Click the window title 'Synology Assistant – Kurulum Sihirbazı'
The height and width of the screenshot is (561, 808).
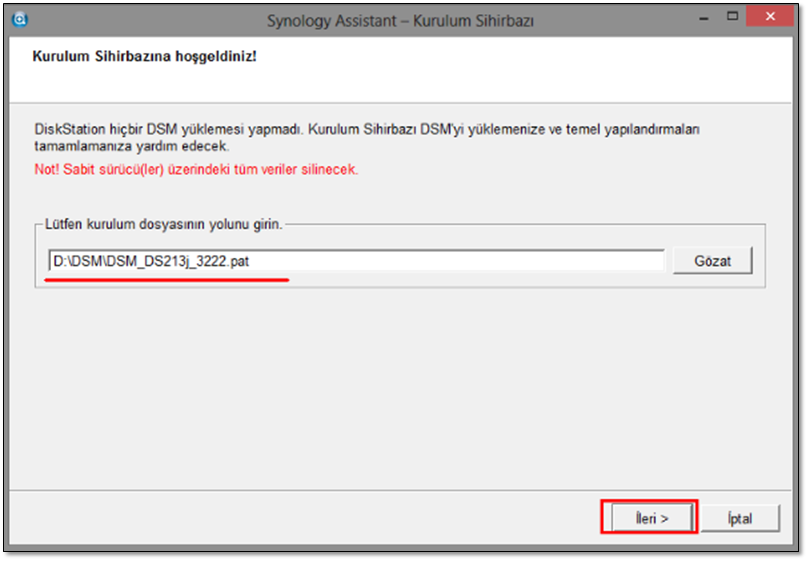[x=400, y=21]
